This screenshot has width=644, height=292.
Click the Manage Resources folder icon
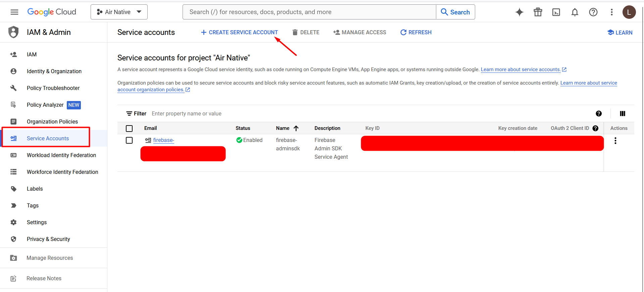(x=13, y=258)
